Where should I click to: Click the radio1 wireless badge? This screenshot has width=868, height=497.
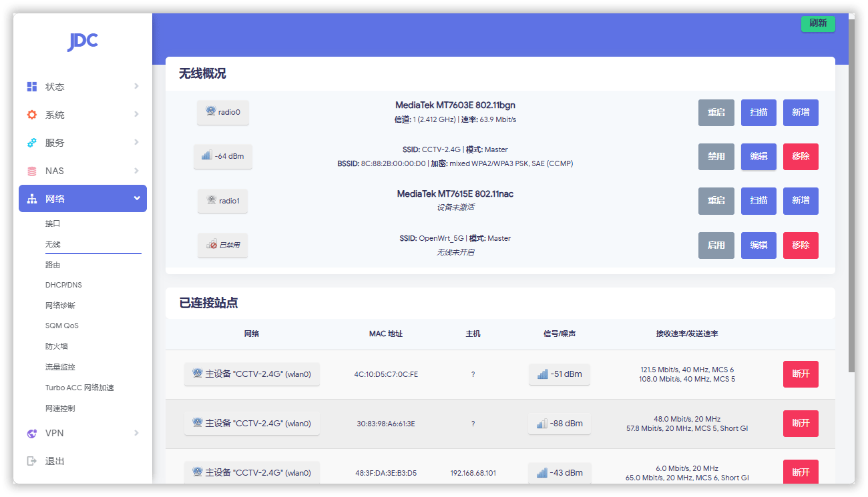(x=223, y=201)
